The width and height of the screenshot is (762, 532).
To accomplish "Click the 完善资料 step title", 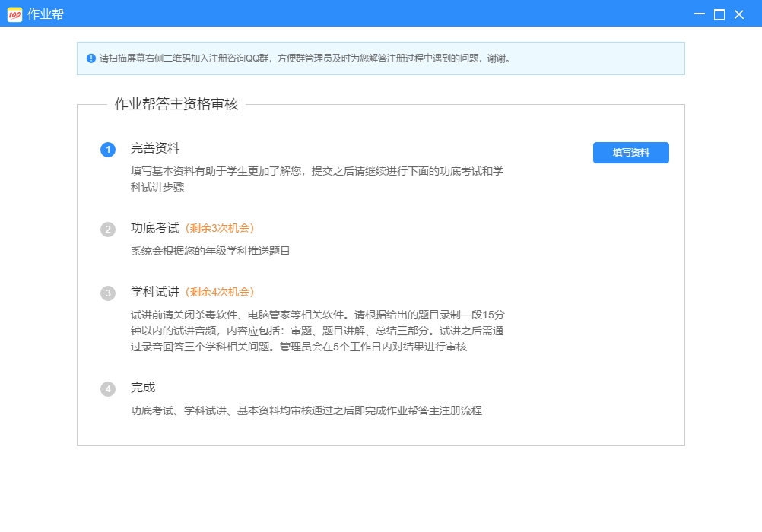I will pyautogui.click(x=155, y=148).
